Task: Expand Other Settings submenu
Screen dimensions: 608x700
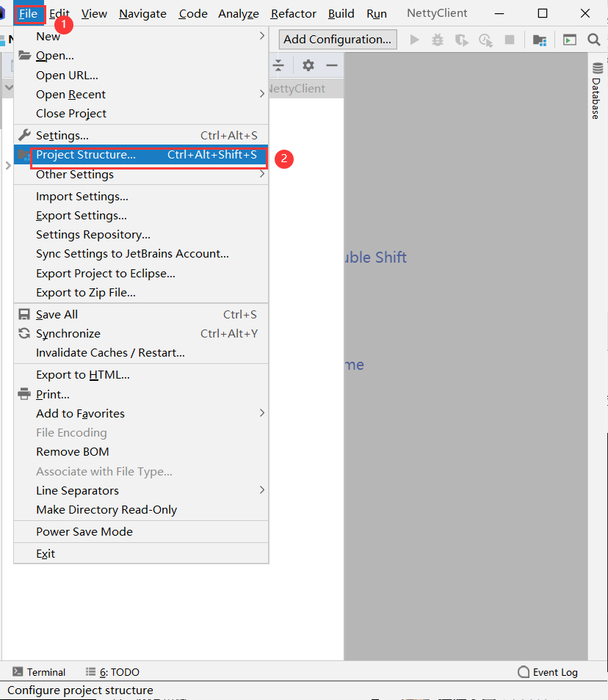Action: pos(141,174)
